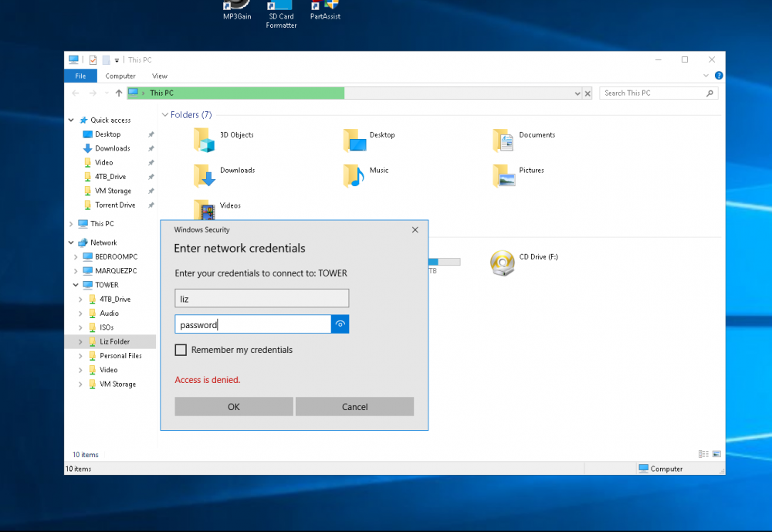This screenshot has width=772, height=532.
Task: Click Cancel in credentials dialog
Action: pyautogui.click(x=354, y=407)
